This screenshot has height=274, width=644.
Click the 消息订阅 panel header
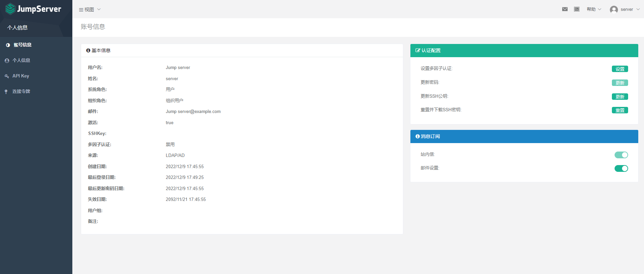tap(524, 136)
